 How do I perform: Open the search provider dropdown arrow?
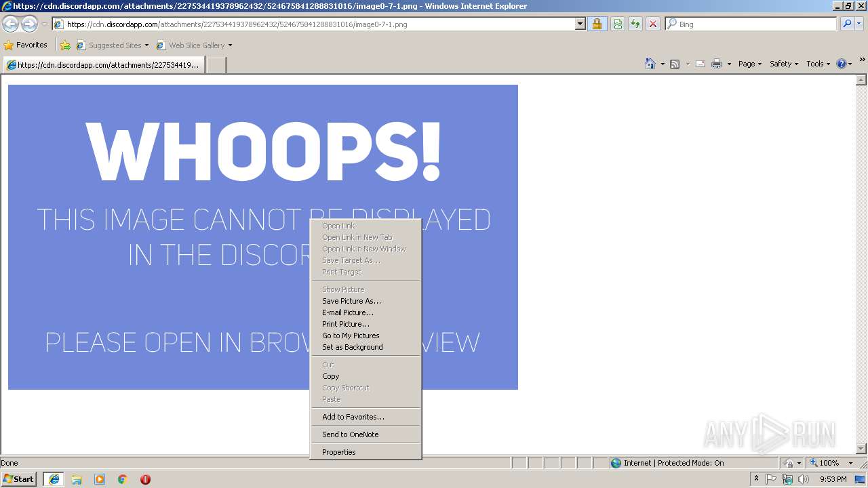859,24
